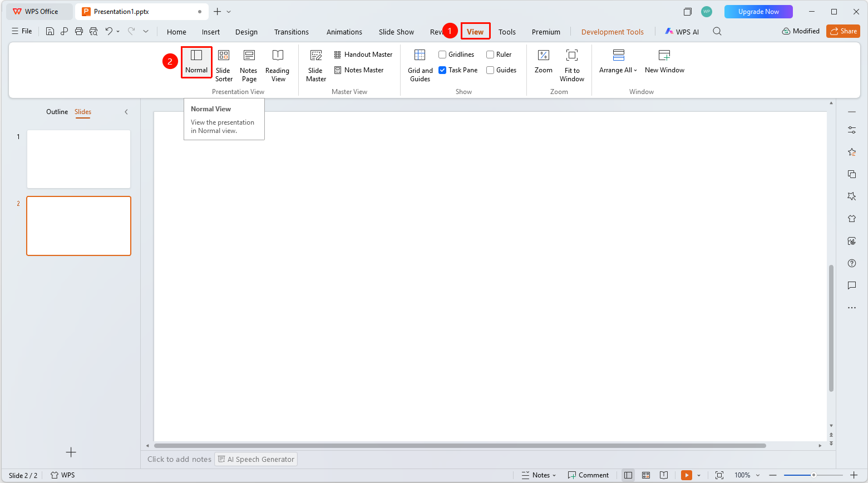Open the Undo history dropdown arrow
Screen dimensions: 868x483
pos(118,31)
